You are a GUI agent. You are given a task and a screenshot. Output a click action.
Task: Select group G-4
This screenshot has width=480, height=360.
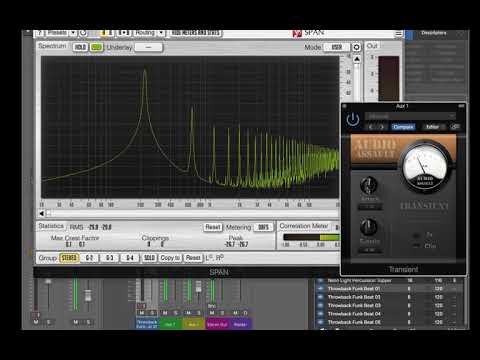coord(130,258)
